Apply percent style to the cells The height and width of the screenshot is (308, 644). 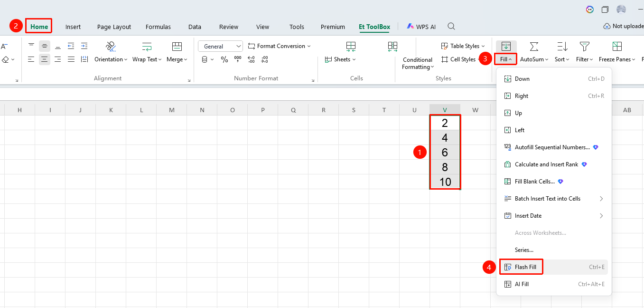tap(224, 59)
